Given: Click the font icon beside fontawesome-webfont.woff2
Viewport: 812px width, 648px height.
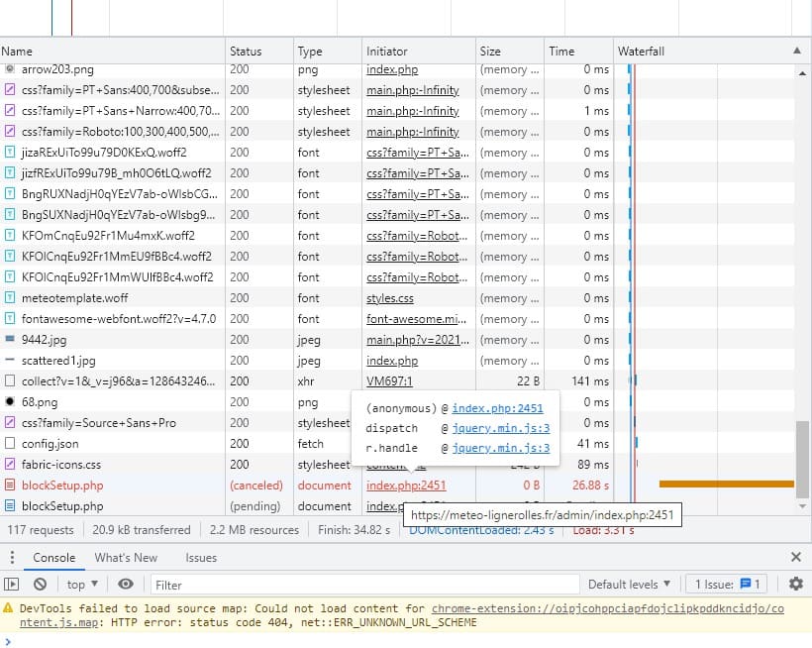Looking at the screenshot, I should click(10, 319).
